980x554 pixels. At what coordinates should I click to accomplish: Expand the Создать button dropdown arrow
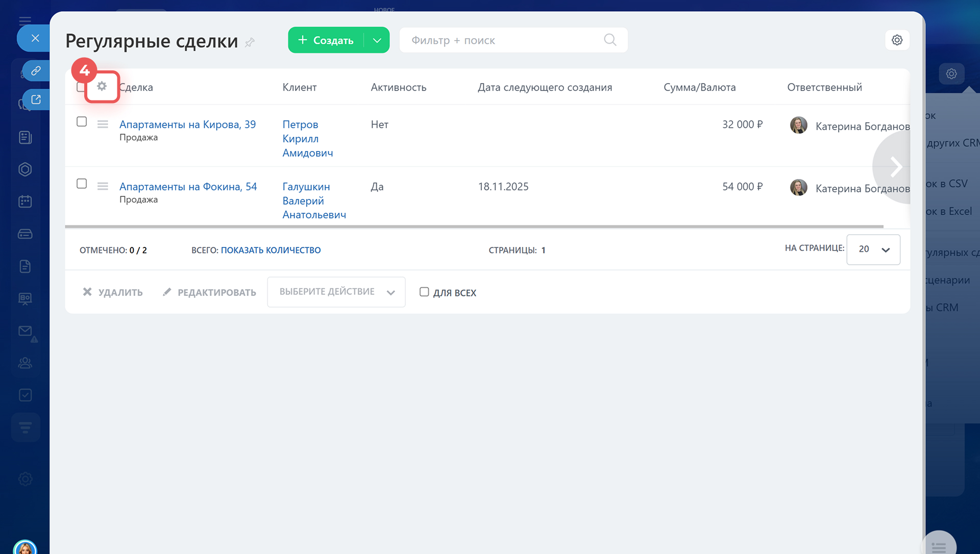(x=377, y=40)
